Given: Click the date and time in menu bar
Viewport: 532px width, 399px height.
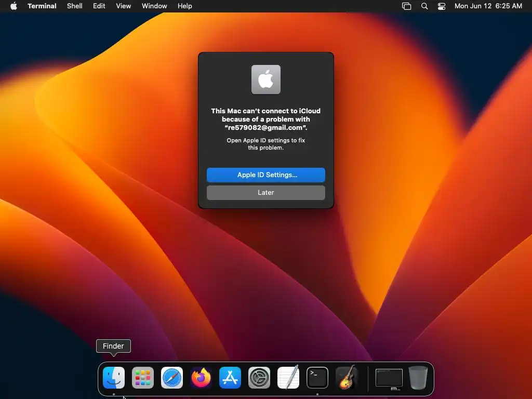Looking at the screenshot, I should 488,6.
